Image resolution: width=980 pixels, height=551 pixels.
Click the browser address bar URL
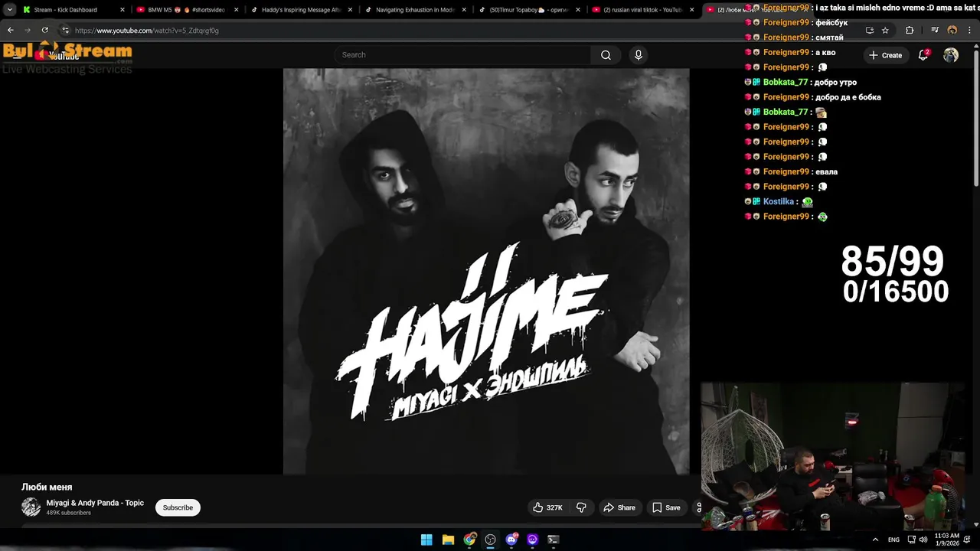coord(147,31)
